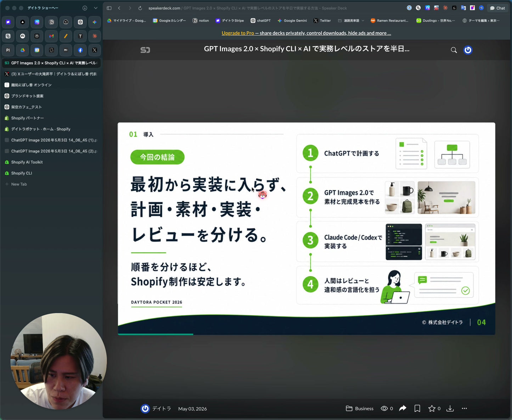
Task: Switch to the 架空カフェ_テスト tab
Action: (x=51, y=107)
